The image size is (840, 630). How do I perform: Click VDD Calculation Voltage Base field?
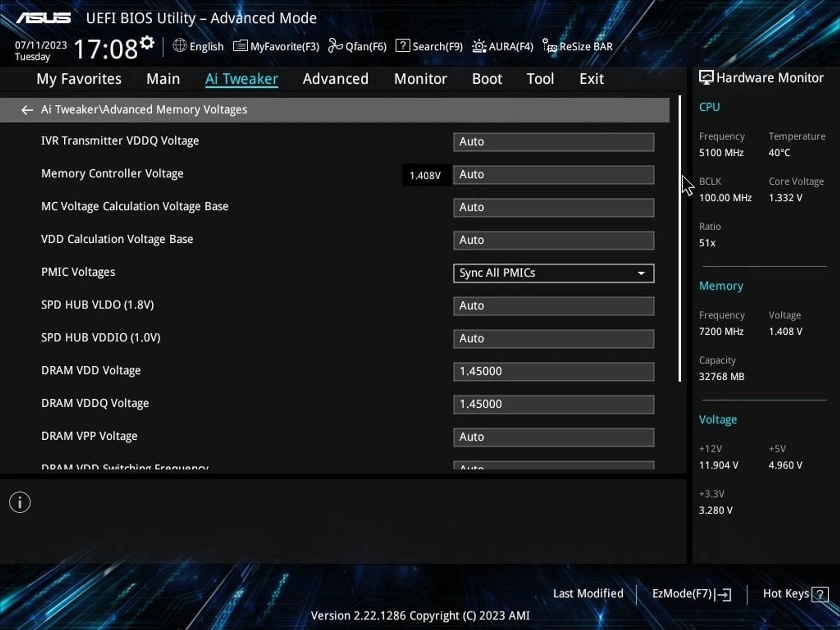(554, 240)
